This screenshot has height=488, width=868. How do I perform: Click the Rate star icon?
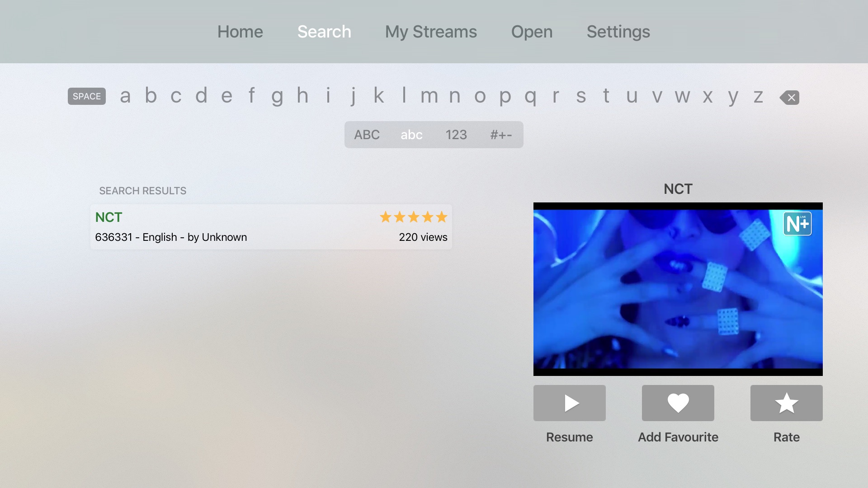[x=787, y=403]
